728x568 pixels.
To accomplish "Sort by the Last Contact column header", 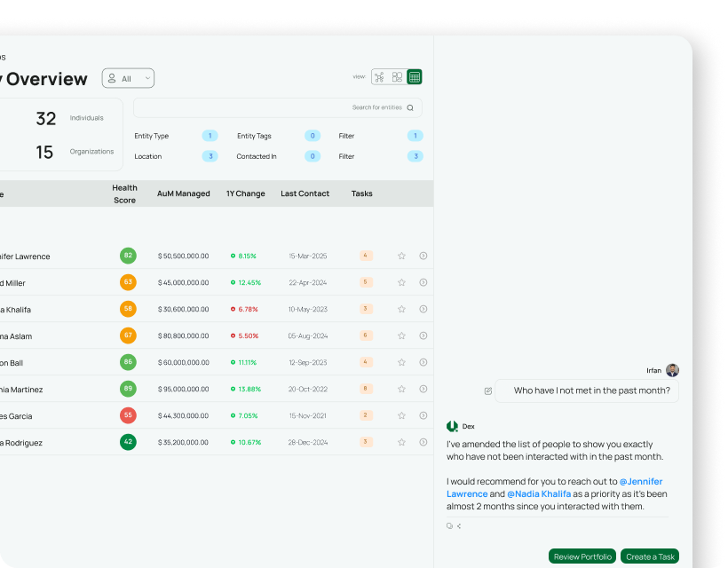I will point(305,193).
